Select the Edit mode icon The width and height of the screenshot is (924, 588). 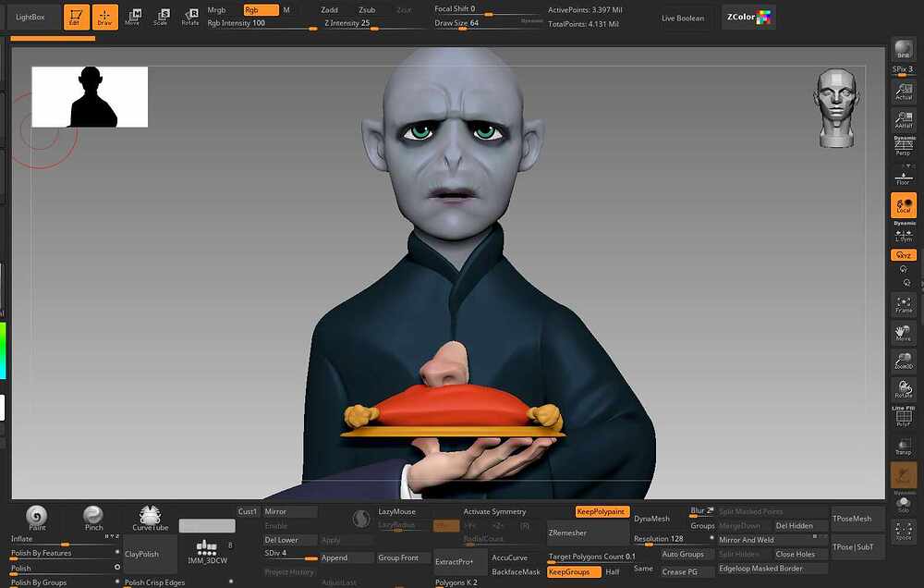point(76,17)
